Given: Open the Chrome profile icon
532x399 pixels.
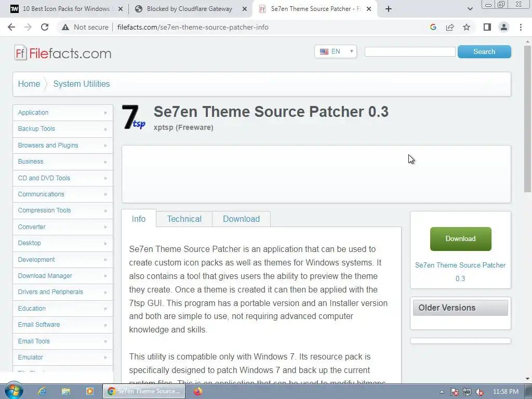Looking at the screenshot, I should 504,27.
